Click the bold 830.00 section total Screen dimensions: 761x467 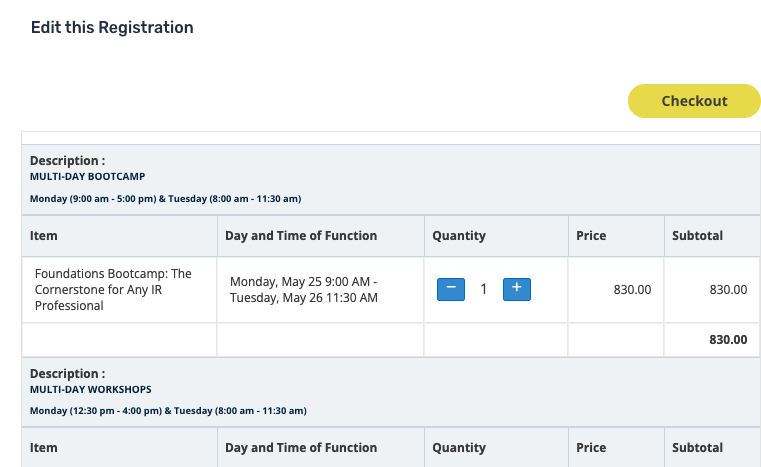(728, 340)
